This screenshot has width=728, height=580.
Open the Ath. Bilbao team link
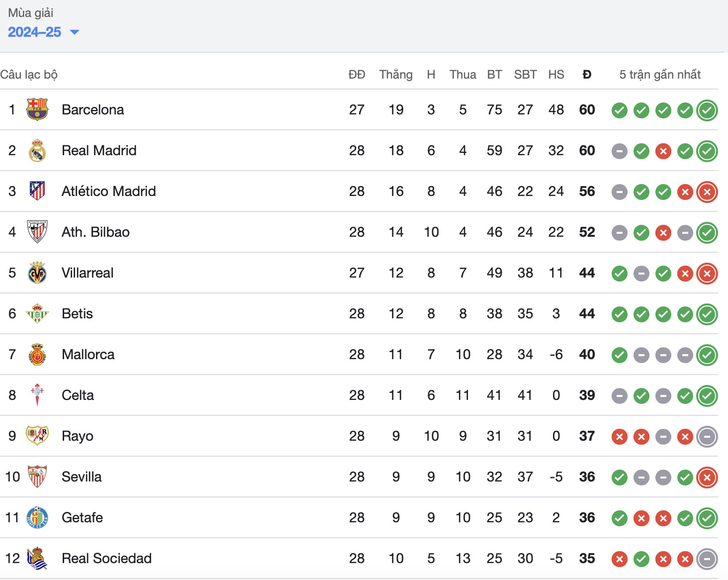coord(95,232)
